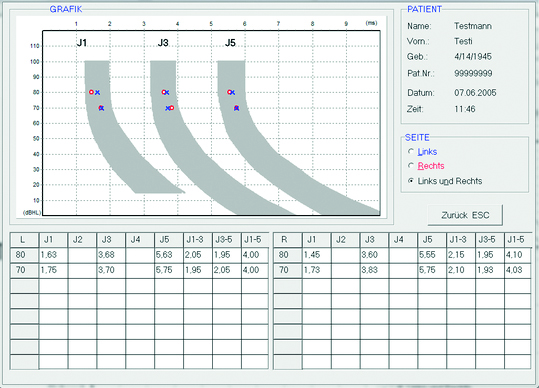Click the J3 marker at 80 dB

[165, 92]
